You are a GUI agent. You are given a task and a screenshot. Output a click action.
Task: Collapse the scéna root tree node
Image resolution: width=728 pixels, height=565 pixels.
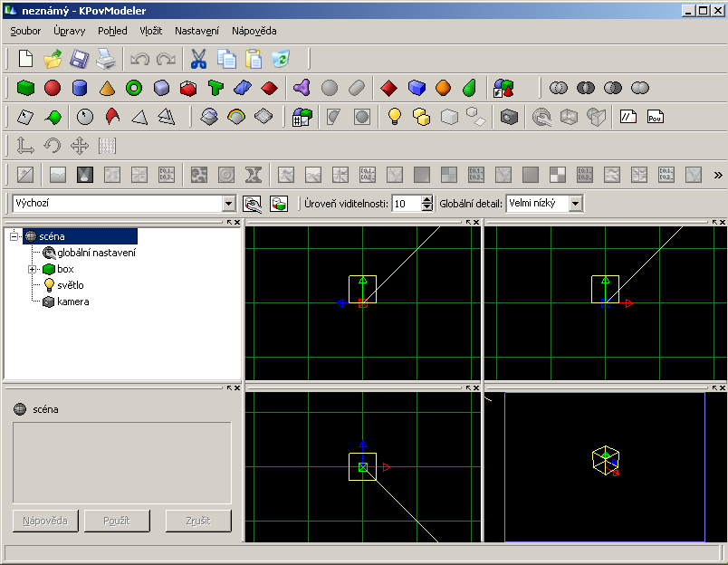14,236
